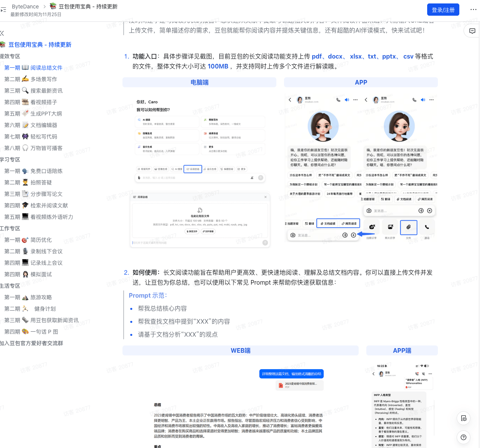Click the WEB端 table header
The image size is (480, 448).
(x=240, y=350)
